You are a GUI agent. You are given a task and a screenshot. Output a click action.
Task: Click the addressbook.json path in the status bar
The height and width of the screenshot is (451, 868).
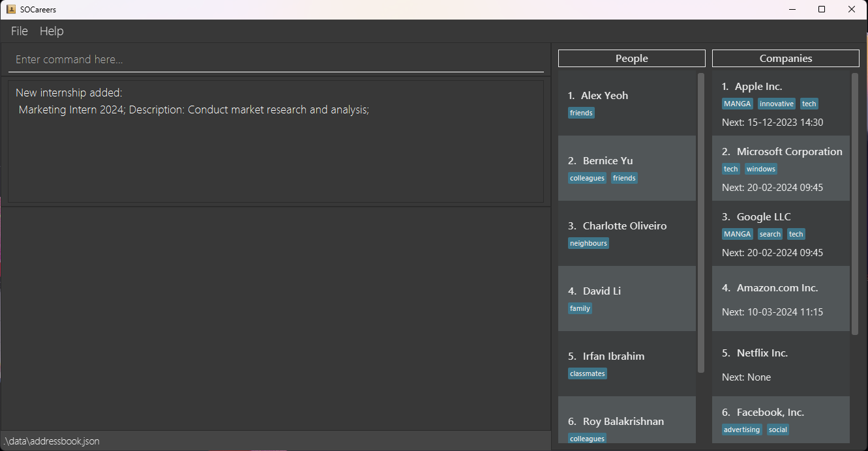coord(51,441)
